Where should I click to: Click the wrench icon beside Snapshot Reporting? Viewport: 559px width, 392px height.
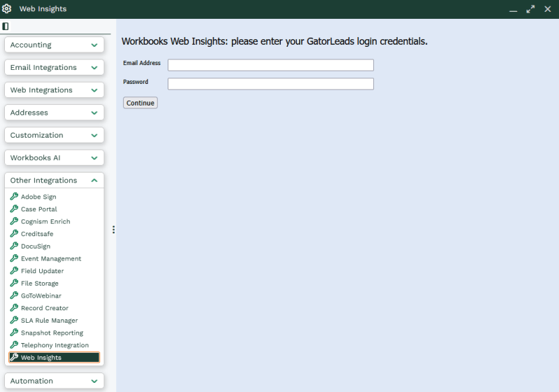point(14,333)
